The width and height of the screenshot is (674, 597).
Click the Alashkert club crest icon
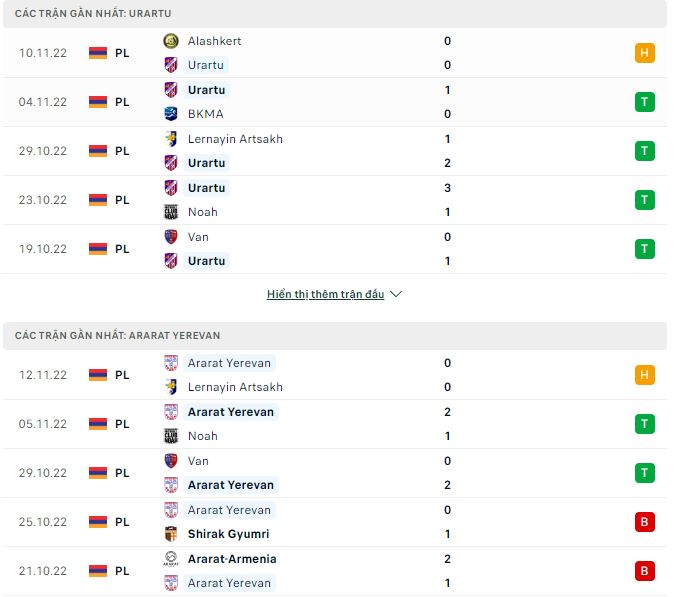click(x=171, y=41)
